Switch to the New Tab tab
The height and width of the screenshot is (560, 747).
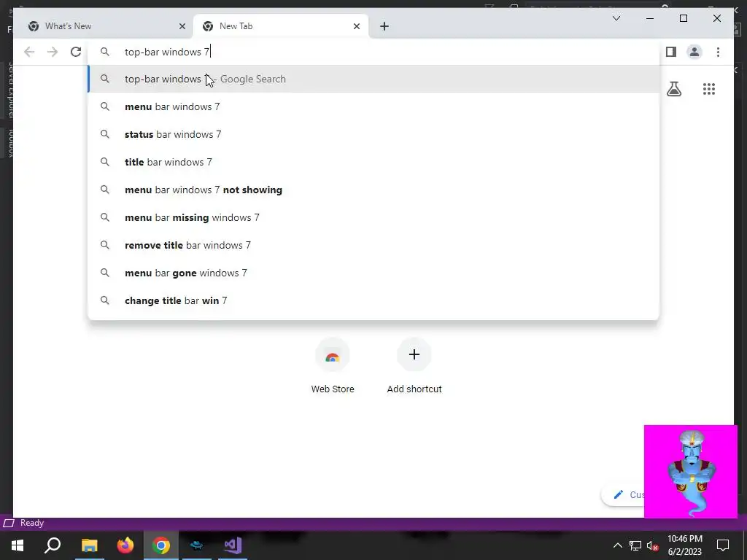[x=281, y=26]
